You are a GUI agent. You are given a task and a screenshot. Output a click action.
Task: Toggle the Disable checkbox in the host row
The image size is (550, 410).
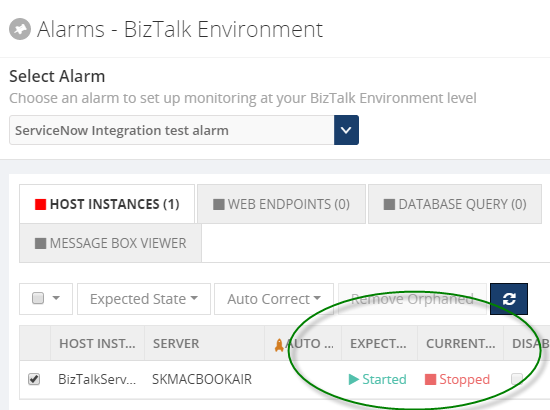coord(517,379)
